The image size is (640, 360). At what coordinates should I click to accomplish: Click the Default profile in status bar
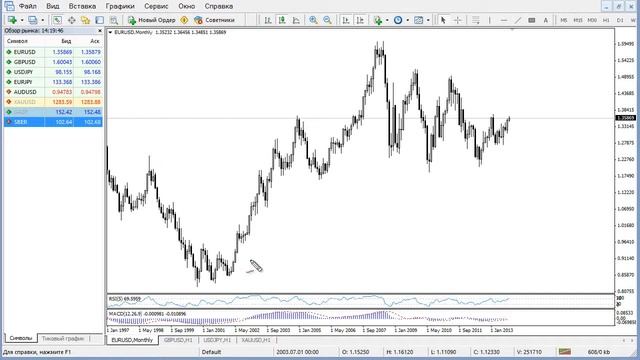[x=211, y=352]
